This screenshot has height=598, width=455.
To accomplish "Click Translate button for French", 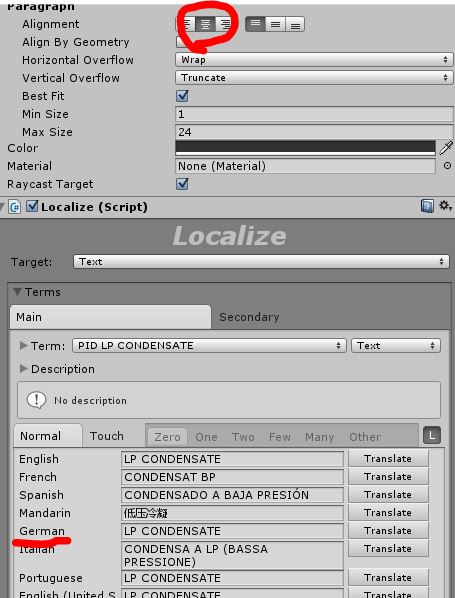I will [x=388, y=477].
